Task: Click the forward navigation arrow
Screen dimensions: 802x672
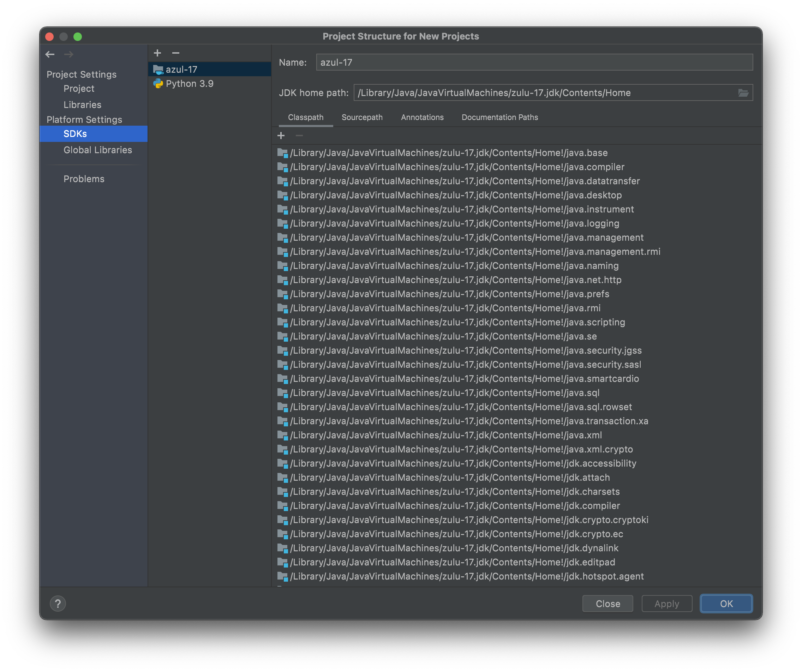Action: (69, 54)
